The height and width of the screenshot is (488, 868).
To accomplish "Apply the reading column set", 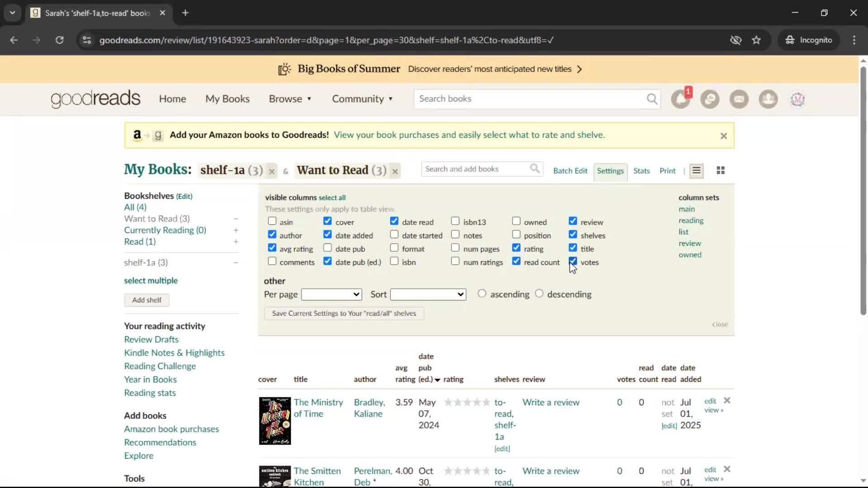I will click(691, 221).
